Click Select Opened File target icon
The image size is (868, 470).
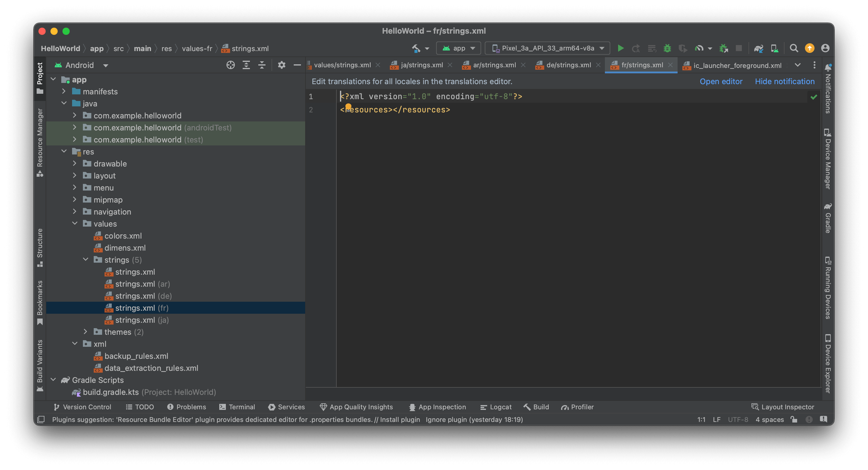230,65
